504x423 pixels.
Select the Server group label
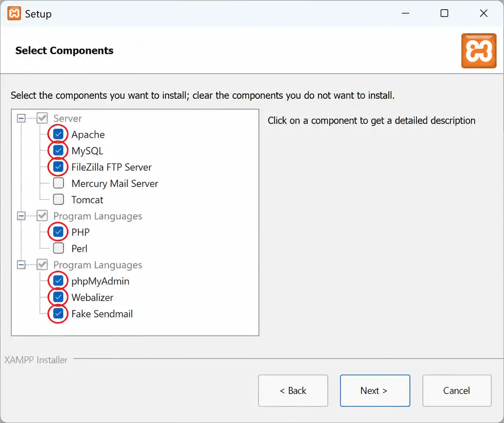coord(68,119)
